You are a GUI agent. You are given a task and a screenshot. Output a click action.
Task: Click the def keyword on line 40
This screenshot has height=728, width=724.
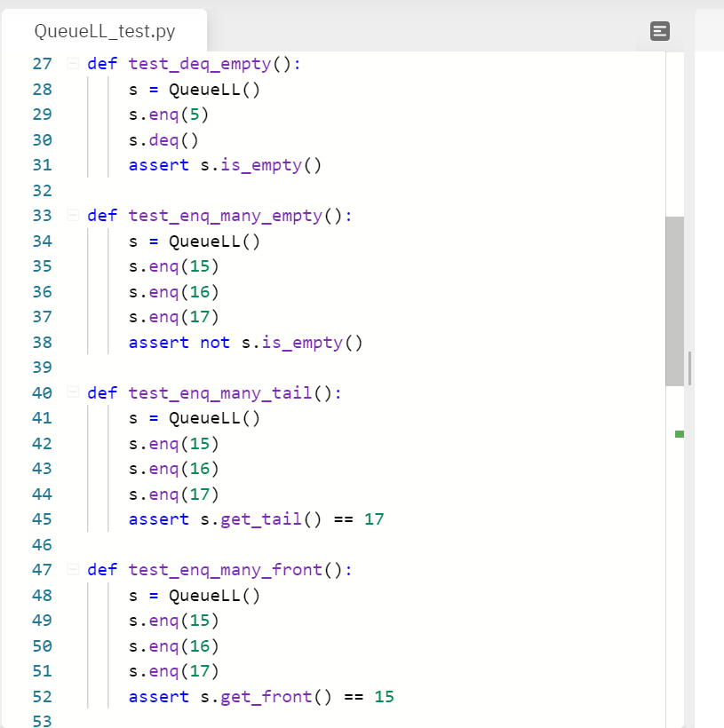[x=101, y=392]
